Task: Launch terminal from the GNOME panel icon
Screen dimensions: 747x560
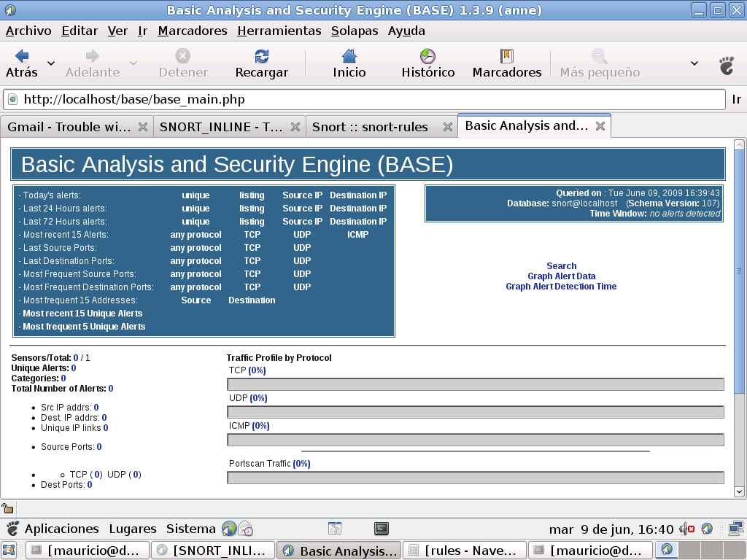Action: (381, 529)
